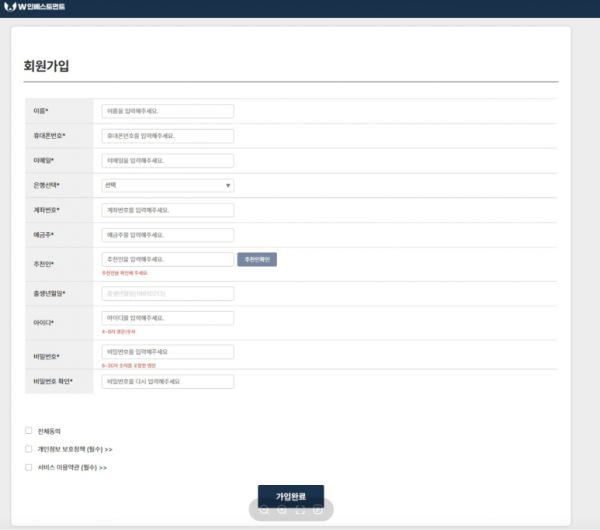This screenshot has height=530, width=600.
Task: Click the fullscreen brackets icon
Action: click(300, 510)
